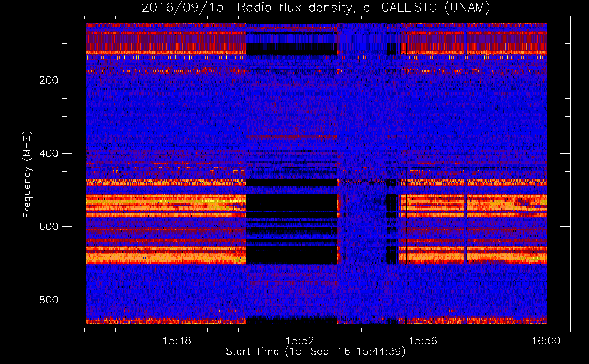Click the 400 frequency tick label
Viewport: 589px width, 364px height.
click(x=49, y=153)
